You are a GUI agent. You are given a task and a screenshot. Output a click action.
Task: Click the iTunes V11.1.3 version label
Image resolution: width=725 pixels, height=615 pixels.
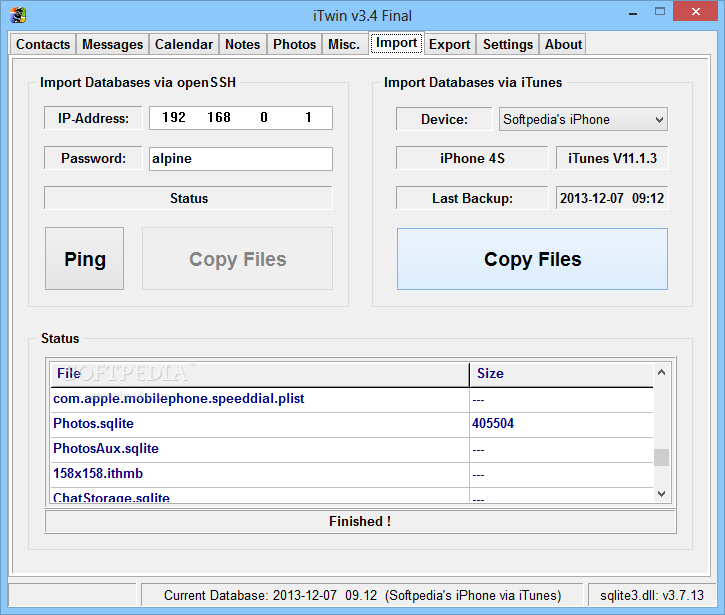612,159
